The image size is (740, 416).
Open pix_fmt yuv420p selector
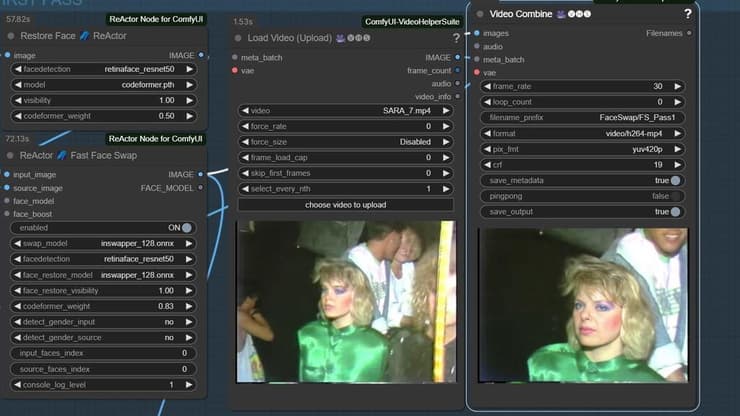coord(582,149)
